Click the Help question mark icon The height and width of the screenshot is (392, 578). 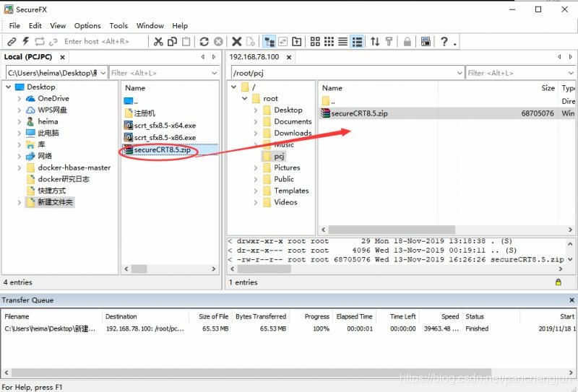444,42
